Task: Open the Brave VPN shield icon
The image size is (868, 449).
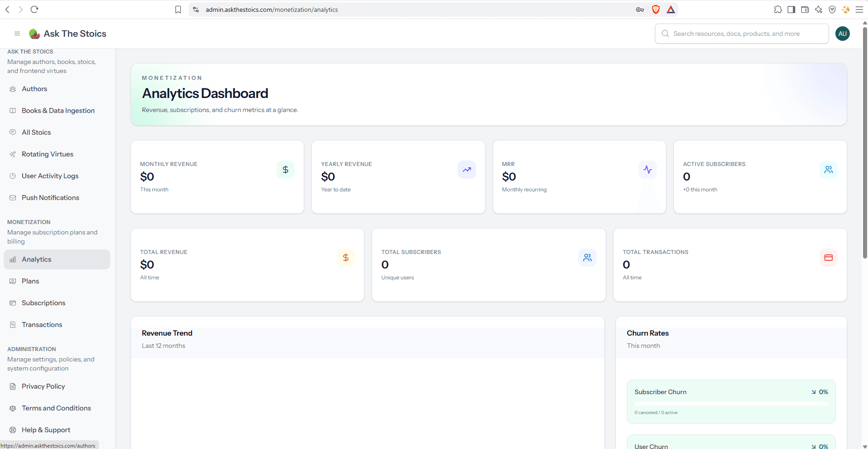Action: pyautogui.click(x=832, y=10)
